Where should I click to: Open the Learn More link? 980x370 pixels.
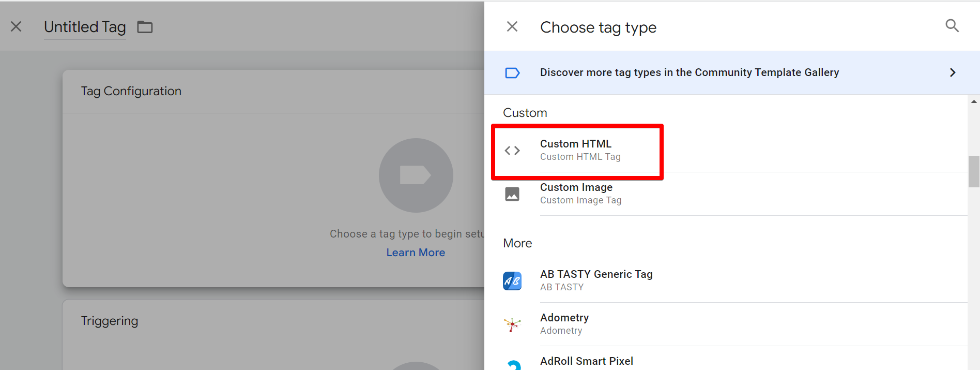tap(416, 253)
